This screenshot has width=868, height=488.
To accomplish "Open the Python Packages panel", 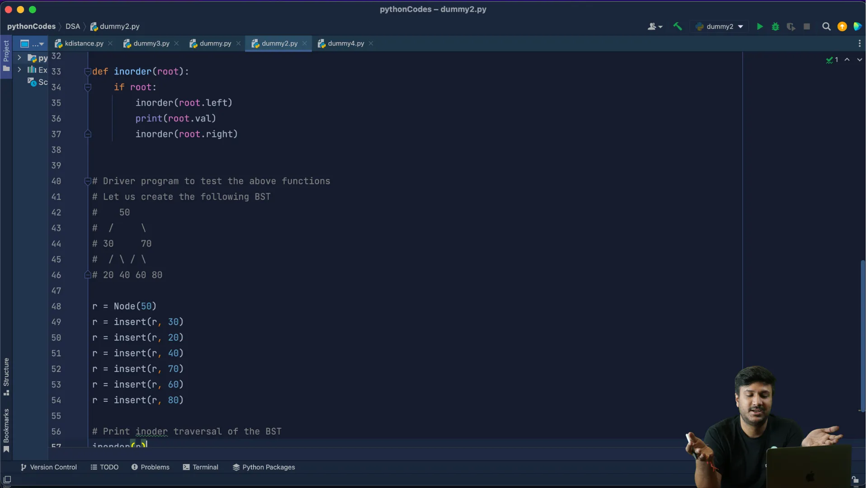I will tap(264, 467).
